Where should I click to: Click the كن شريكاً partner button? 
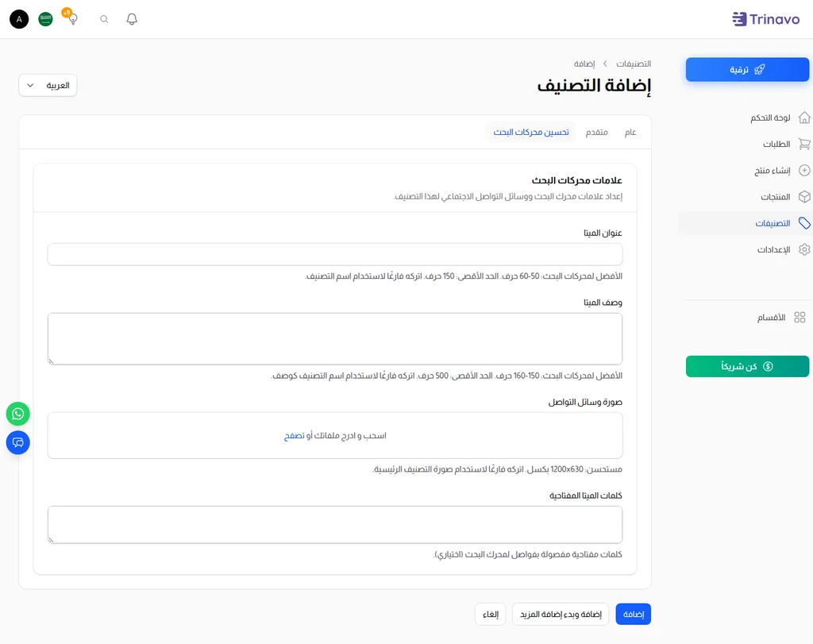747,366
